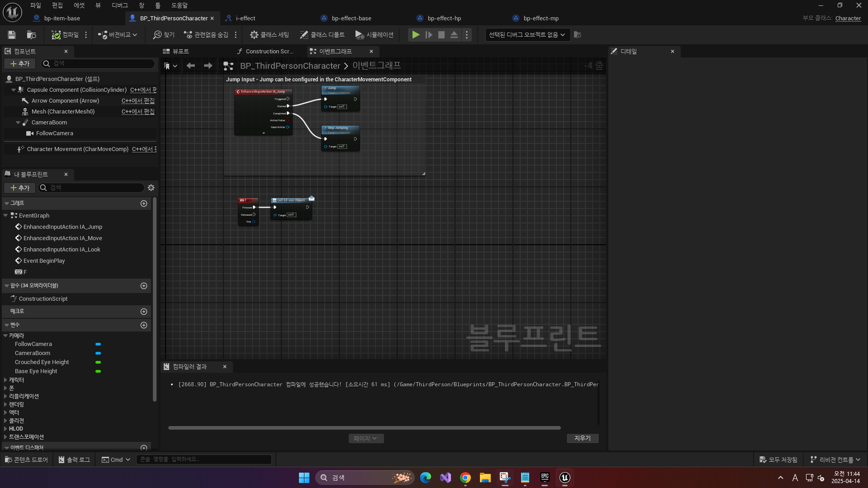The height and width of the screenshot is (488, 868).
Task: Open hide-unrelated options three-dot menu
Action: click(x=236, y=35)
